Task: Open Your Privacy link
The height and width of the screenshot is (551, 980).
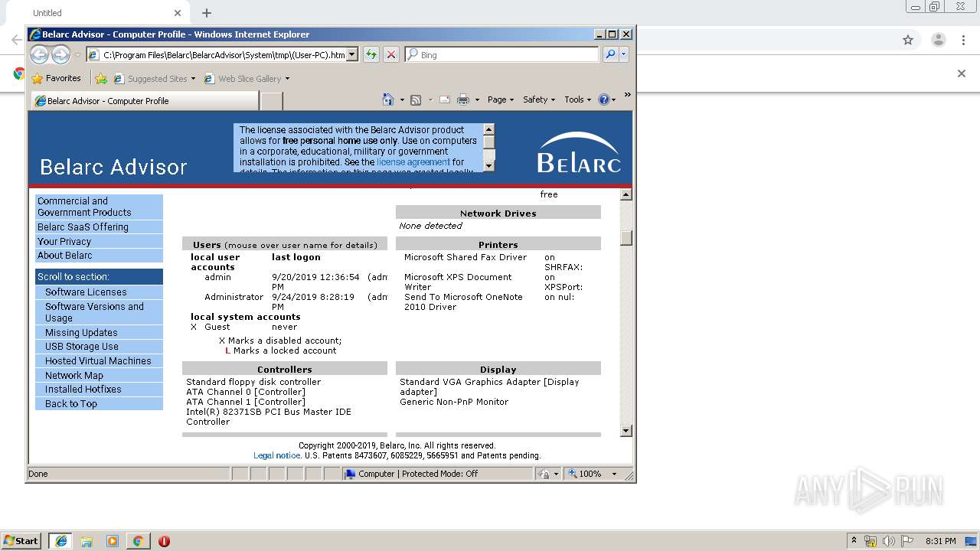Action: tap(99, 242)
